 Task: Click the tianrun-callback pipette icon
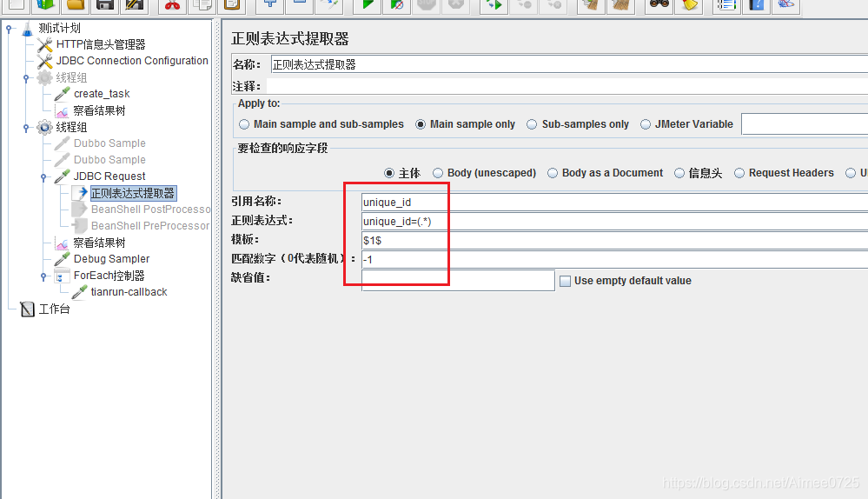click(x=80, y=292)
